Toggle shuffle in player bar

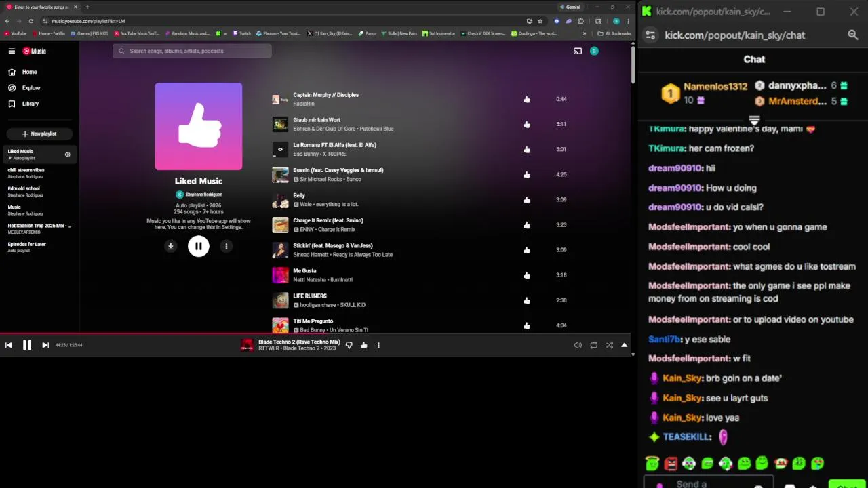pyautogui.click(x=610, y=345)
